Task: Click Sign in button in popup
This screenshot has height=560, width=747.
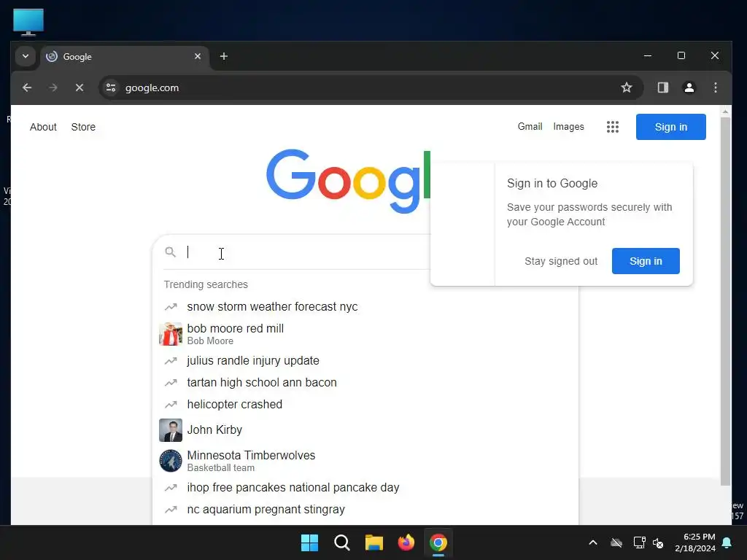Action: click(x=646, y=261)
